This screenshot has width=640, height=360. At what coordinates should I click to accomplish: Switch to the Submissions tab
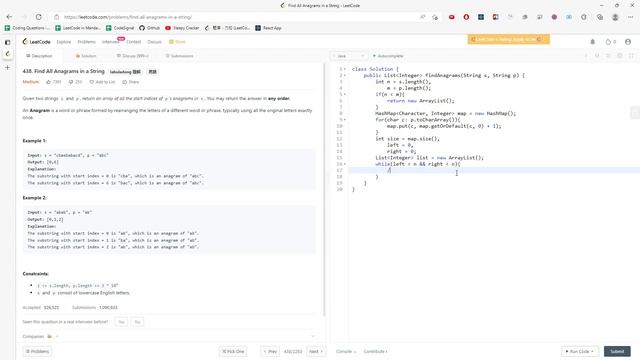point(180,56)
